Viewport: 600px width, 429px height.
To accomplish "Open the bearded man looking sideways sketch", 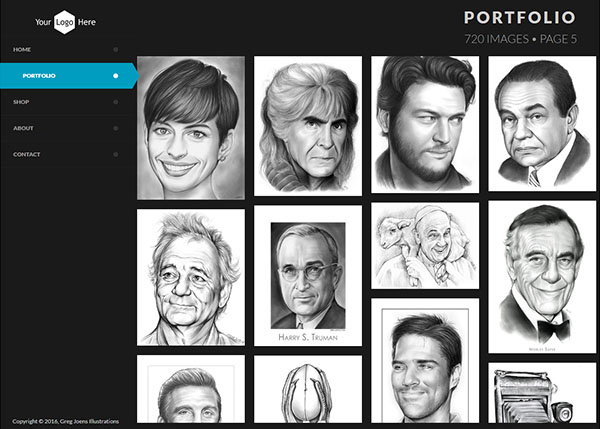I will [425, 122].
